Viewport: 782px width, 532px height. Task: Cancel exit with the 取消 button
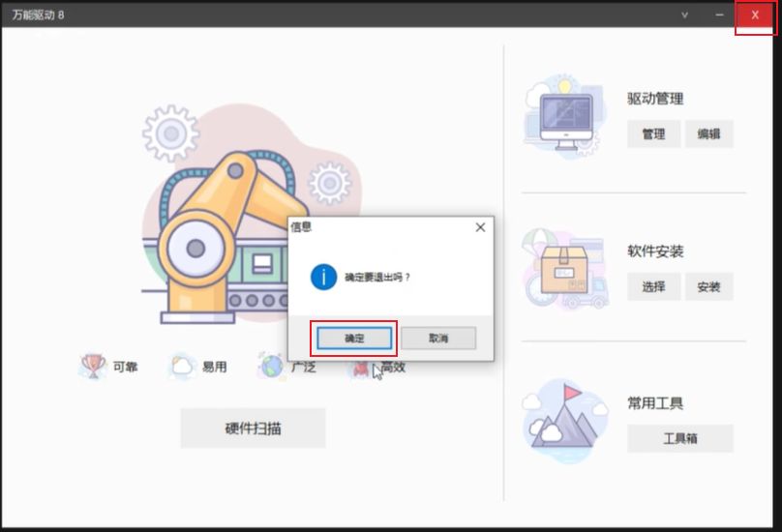click(438, 339)
